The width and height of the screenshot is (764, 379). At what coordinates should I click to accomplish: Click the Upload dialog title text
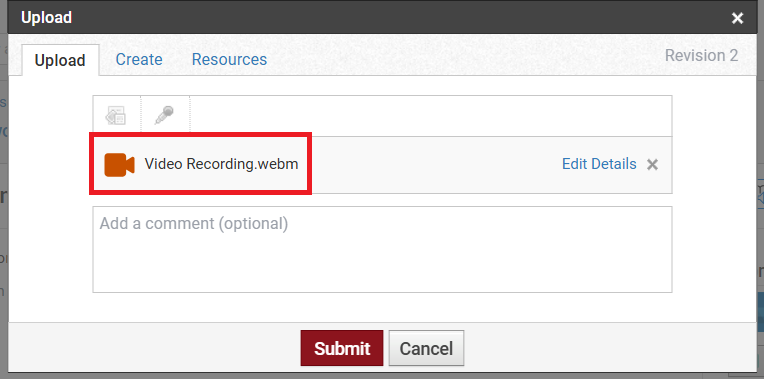tap(47, 18)
